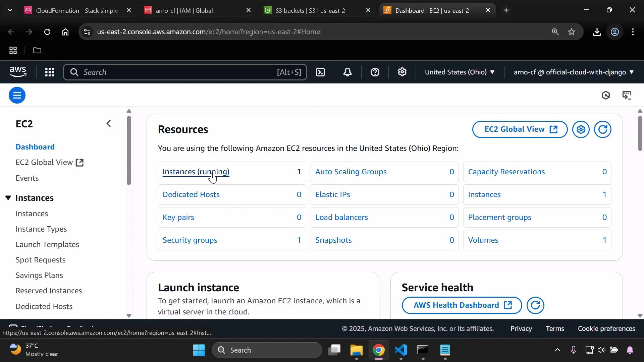Open the AWS Health Dashboard
Viewport: 644px width, 362px height.
point(461,305)
